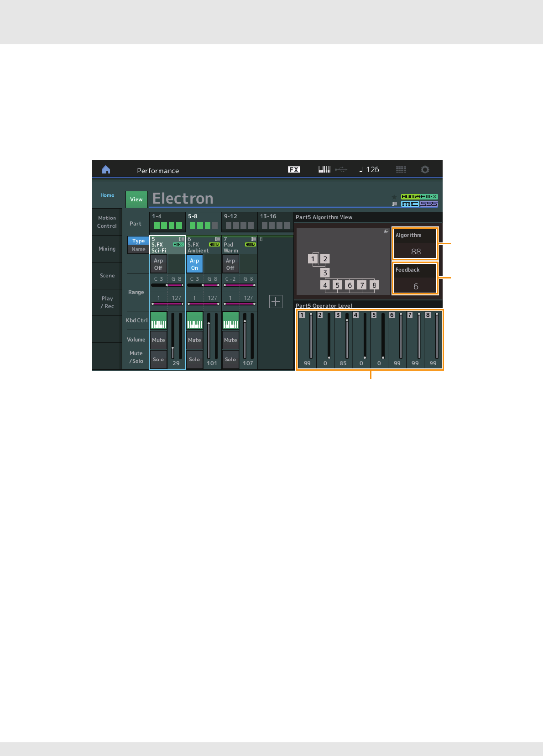Toggle Part 5 Arp Off
Image resolution: width=543 pixels, height=756 pixels.
tap(158, 264)
